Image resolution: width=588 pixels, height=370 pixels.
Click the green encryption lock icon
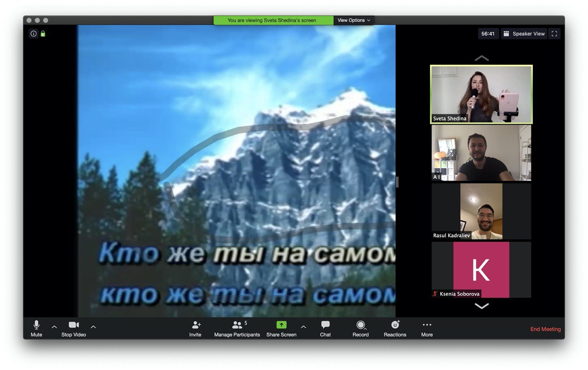(x=43, y=34)
